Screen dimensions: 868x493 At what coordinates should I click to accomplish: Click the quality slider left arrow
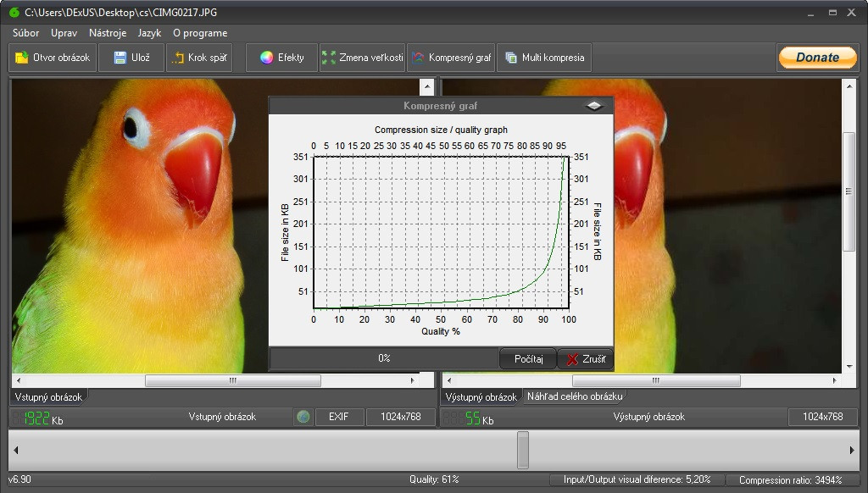click(x=15, y=450)
